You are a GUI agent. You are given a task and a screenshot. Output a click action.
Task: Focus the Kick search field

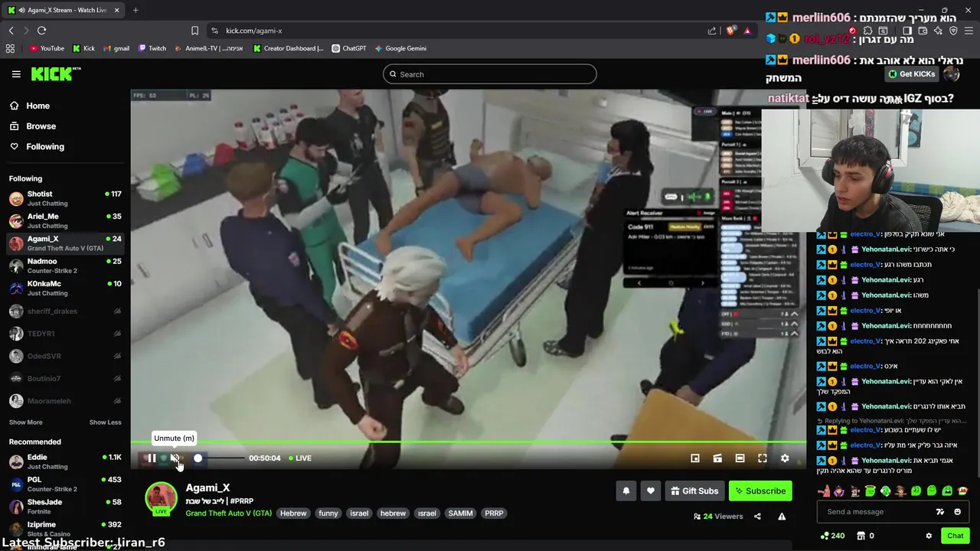490,74
